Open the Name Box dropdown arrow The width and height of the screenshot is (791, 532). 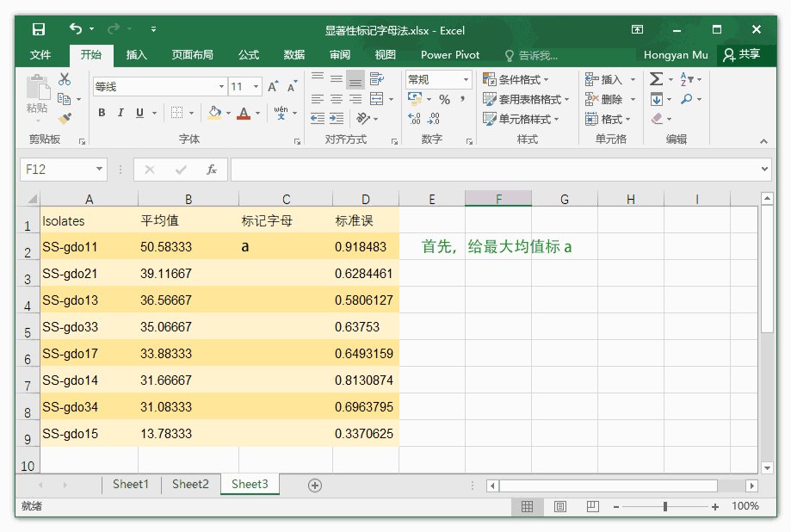(100, 170)
